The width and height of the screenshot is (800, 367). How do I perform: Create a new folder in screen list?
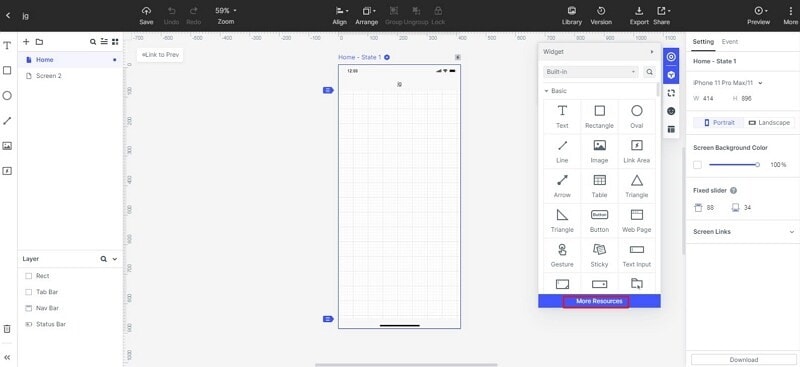[x=39, y=42]
